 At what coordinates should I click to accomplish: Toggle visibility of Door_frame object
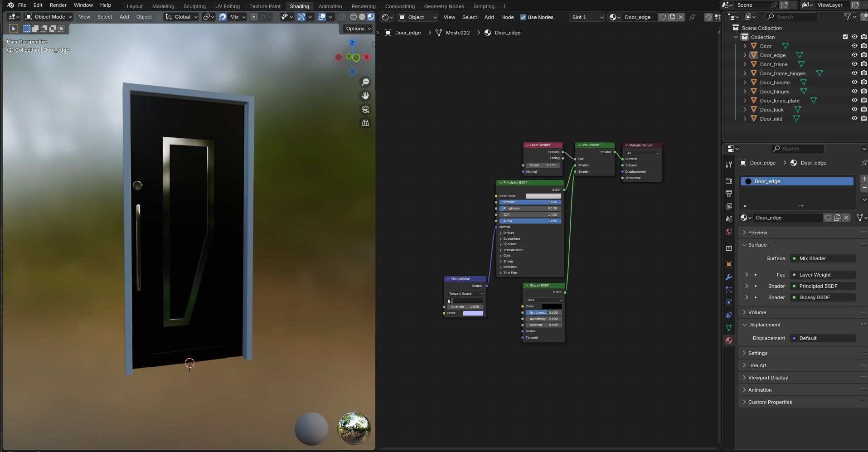(854, 64)
